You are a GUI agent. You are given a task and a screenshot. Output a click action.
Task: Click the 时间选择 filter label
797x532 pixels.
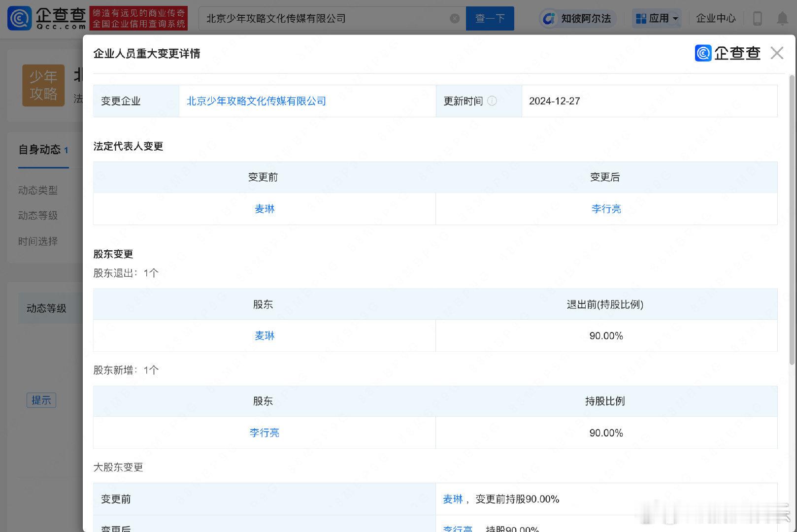tap(38, 241)
